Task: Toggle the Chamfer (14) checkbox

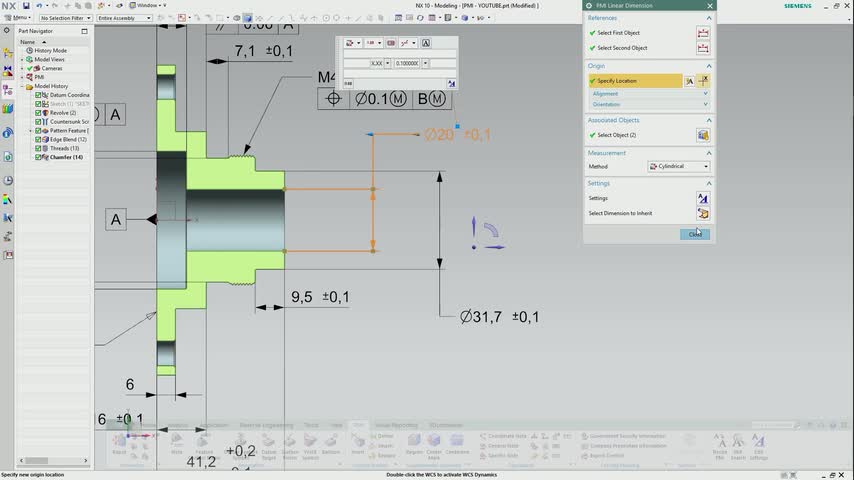Action: coord(38,157)
